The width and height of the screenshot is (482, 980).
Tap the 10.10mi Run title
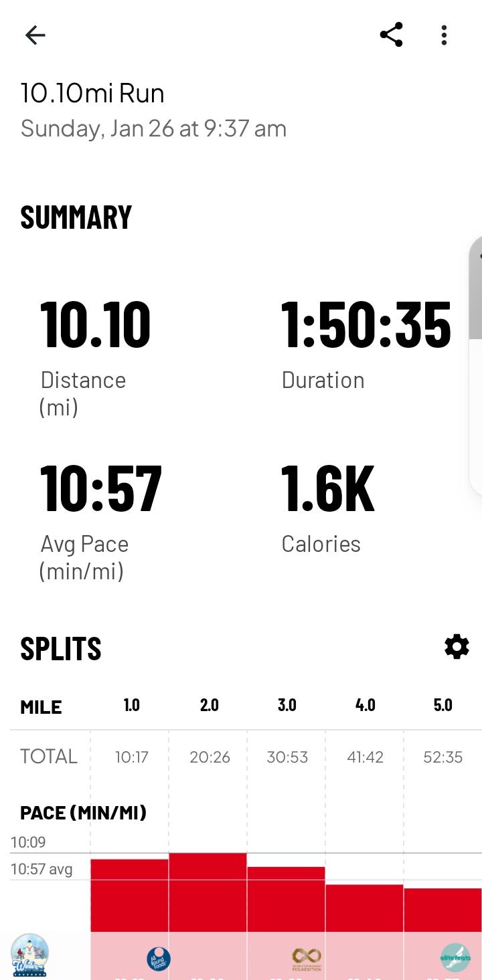pos(92,93)
